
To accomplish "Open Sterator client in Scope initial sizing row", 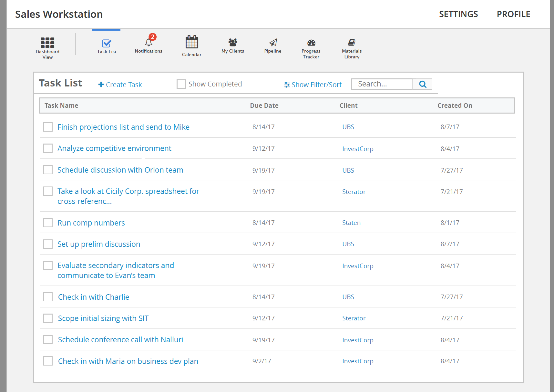I will pyautogui.click(x=354, y=318).
